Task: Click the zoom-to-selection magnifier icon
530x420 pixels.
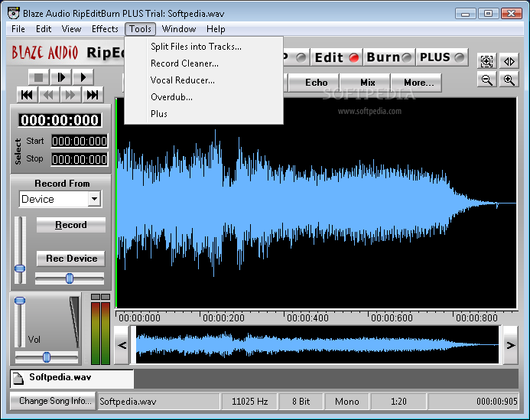Action: [486, 61]
